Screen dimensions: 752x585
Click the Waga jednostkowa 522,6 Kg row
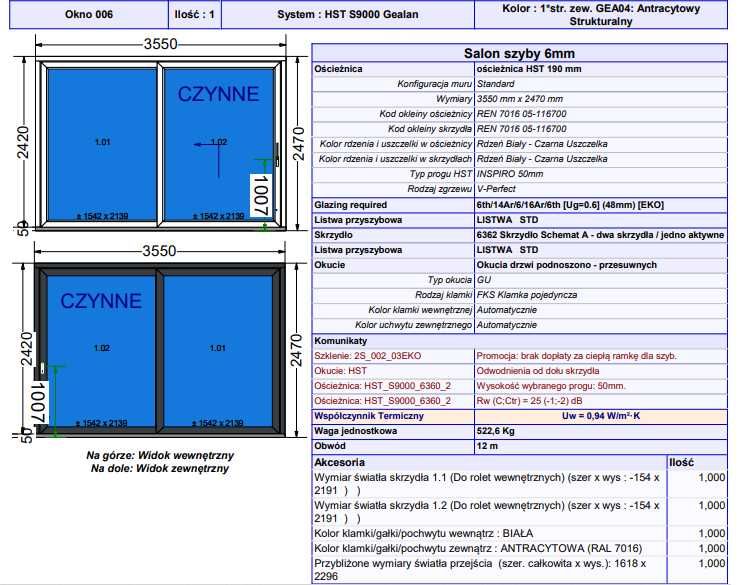[520, 431]
